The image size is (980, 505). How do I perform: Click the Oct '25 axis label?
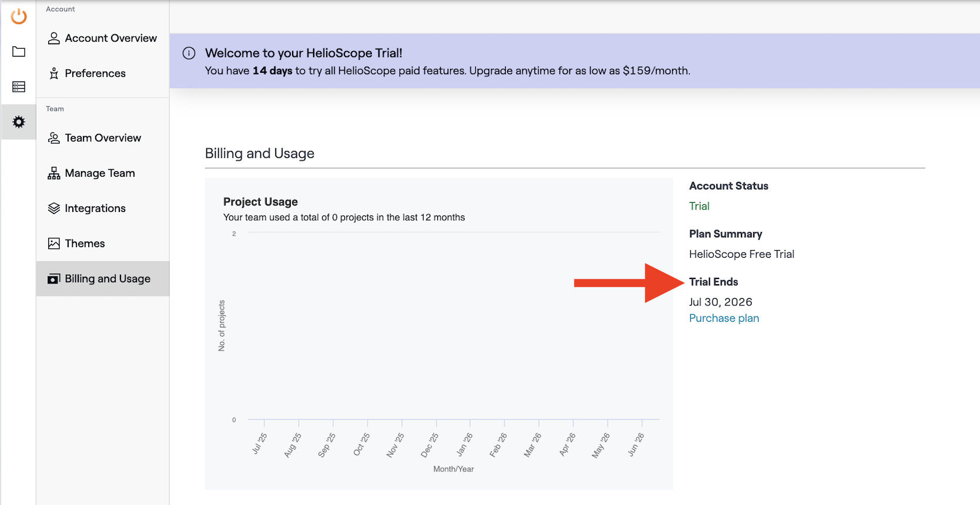(x=361, y=445)
